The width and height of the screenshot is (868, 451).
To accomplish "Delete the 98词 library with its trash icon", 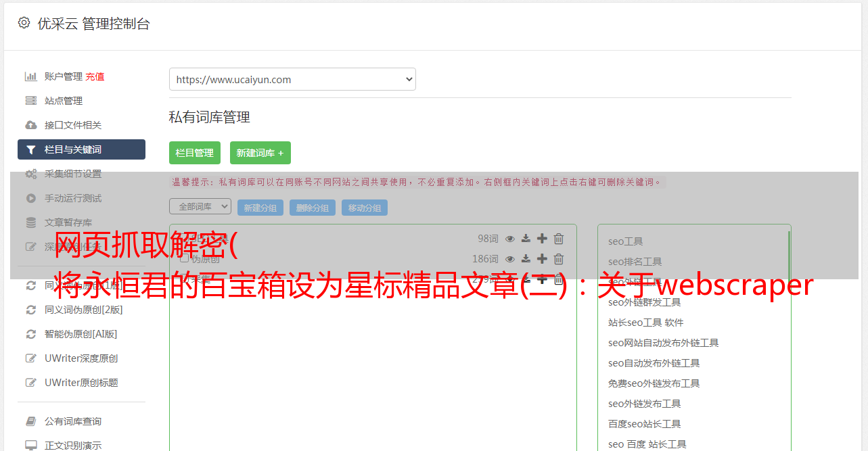I will coord(559,239).
